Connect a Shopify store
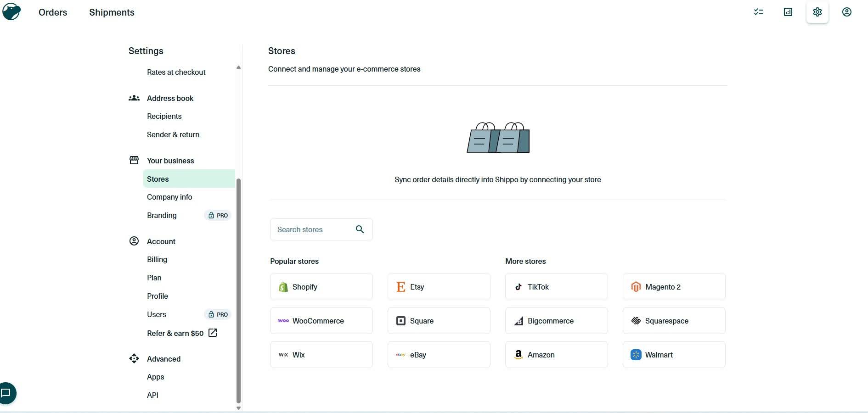868x413 pixels. click(x=321, y=287)
